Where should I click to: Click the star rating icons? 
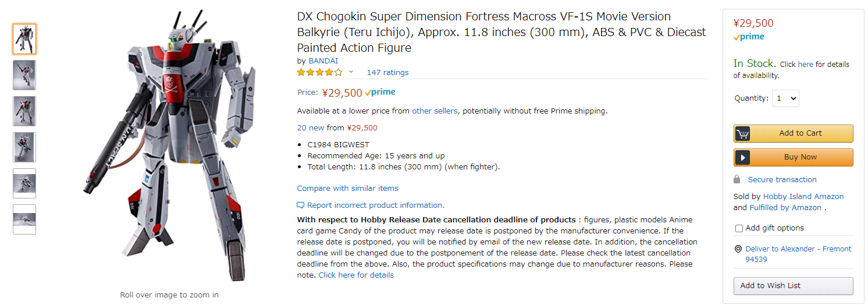(320, 72)
